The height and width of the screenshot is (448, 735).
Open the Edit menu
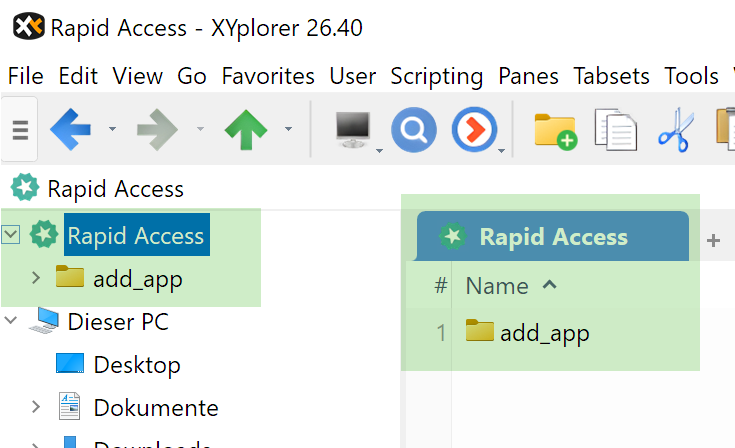[x=78, y=76]
